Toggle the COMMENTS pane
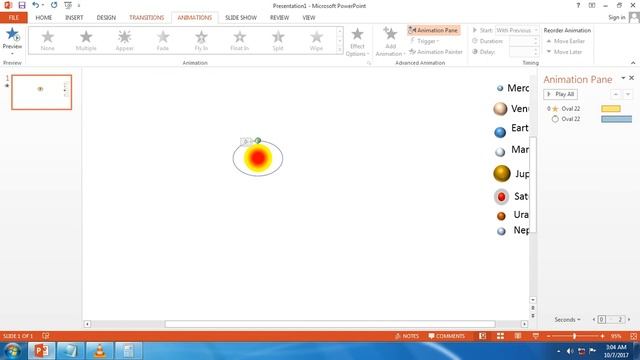This screenshot has height=360, width=640. coord(447,336)
